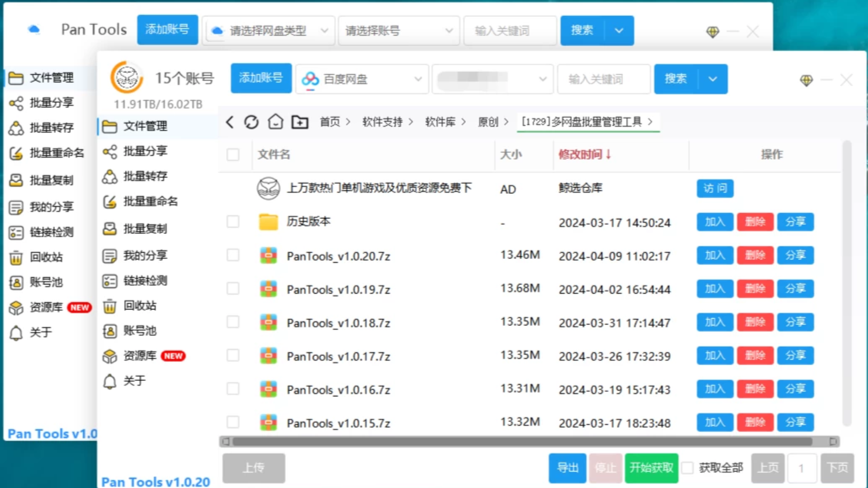Click the 输入关键词 field in front window
Image resolution: width=868 pixels, height=488 pixels.
[x=604, y=79]
